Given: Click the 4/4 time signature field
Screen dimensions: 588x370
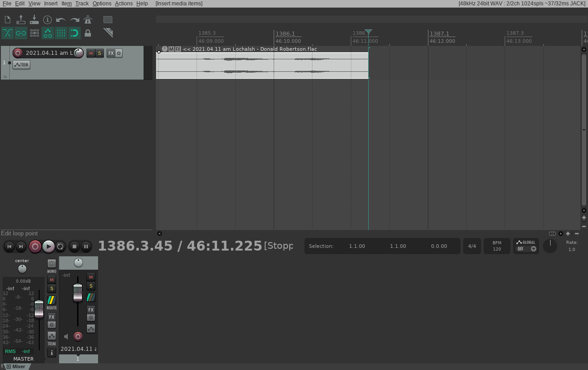Looking at the screenshot, I should pos(472,246).
